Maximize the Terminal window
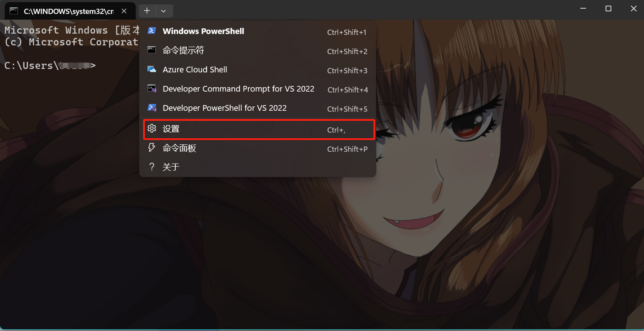644x331 pixels. (x=608, y=9)
